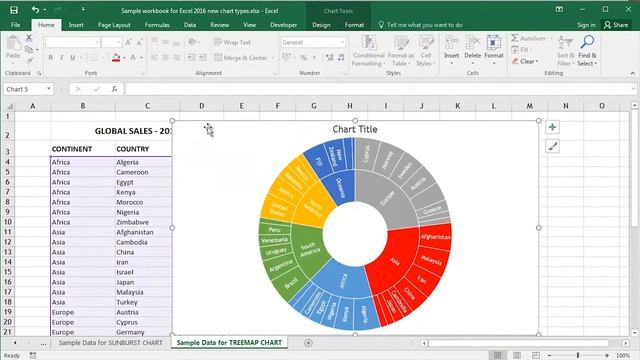Click the formula bar input
The width and height of the screenshot is (640, 360).
380,89
